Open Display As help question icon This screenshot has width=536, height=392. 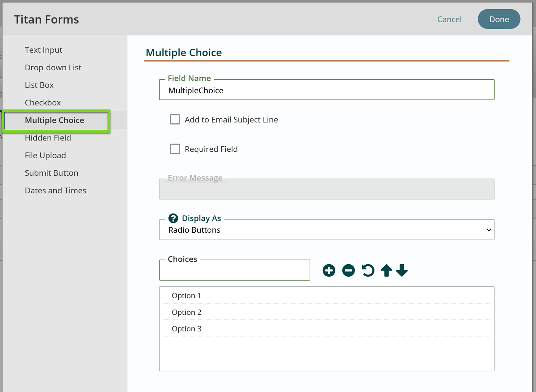[173, 218]
